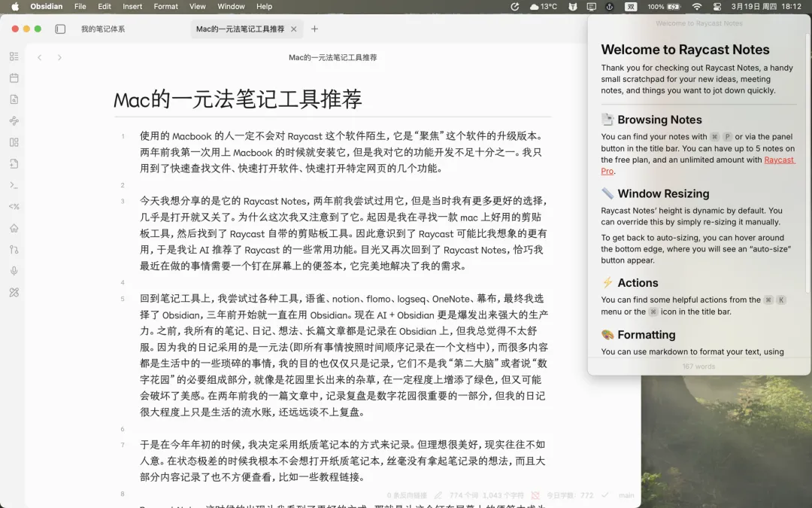Click the Templater <% ribbon icon
Viewport: 812px width, 508px height.
click(14, 207)
